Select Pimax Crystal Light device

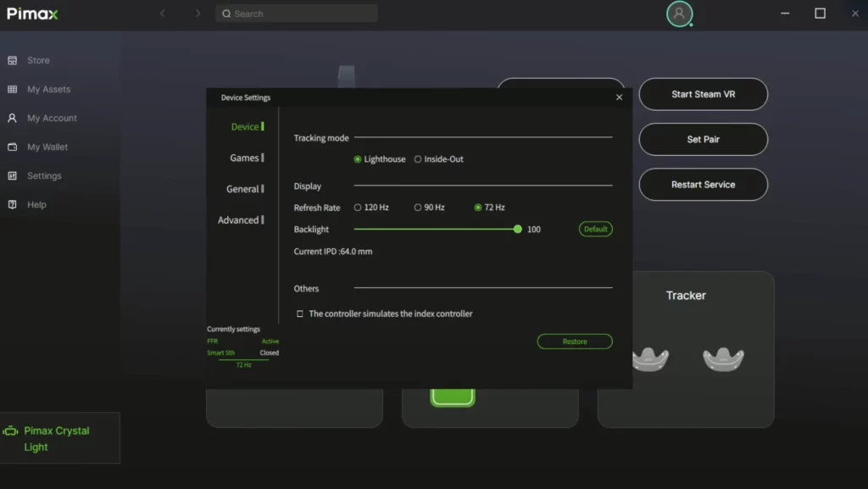(60, 438)
